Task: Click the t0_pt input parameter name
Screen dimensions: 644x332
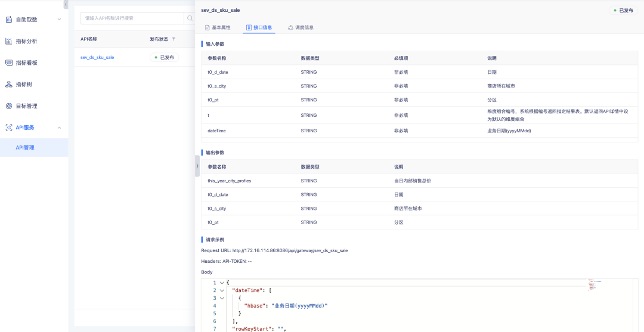Action: (213, 100)
